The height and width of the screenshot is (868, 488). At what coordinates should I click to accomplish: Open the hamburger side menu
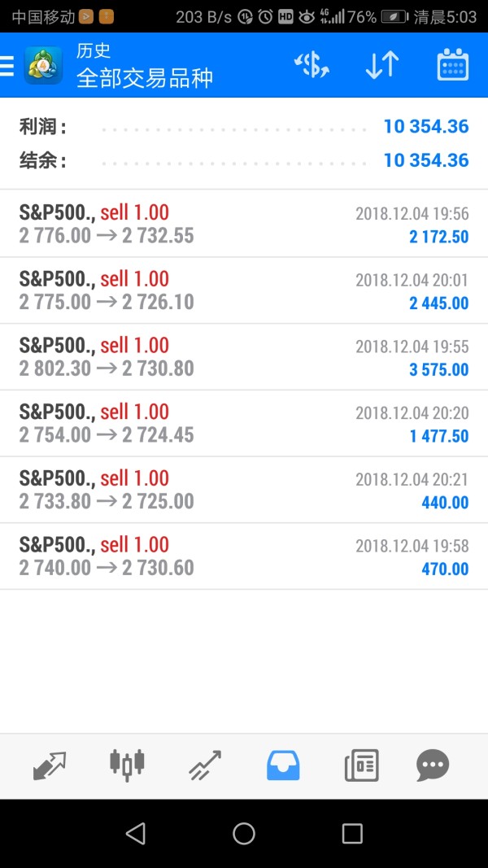click(7, 65)
